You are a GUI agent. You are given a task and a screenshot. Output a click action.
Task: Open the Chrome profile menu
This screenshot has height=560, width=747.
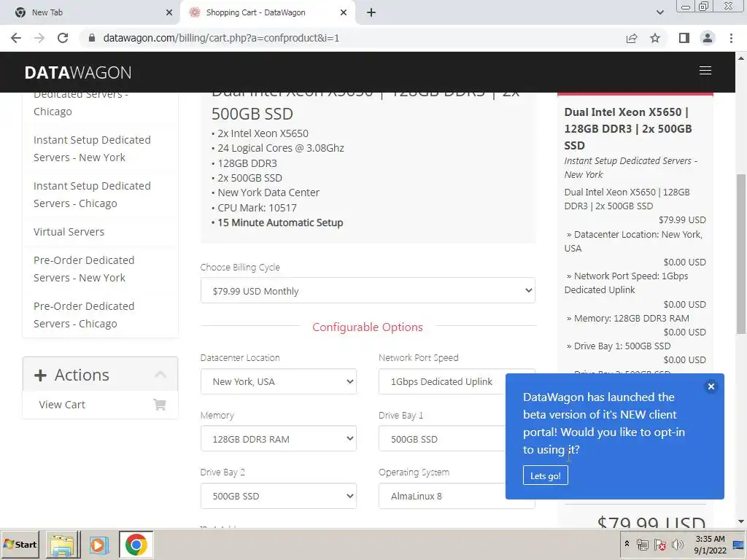point(708,38)
